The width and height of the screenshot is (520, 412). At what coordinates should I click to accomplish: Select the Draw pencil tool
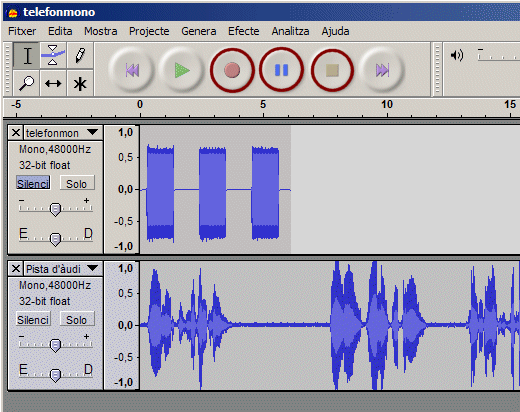click(x=80, y=55)
